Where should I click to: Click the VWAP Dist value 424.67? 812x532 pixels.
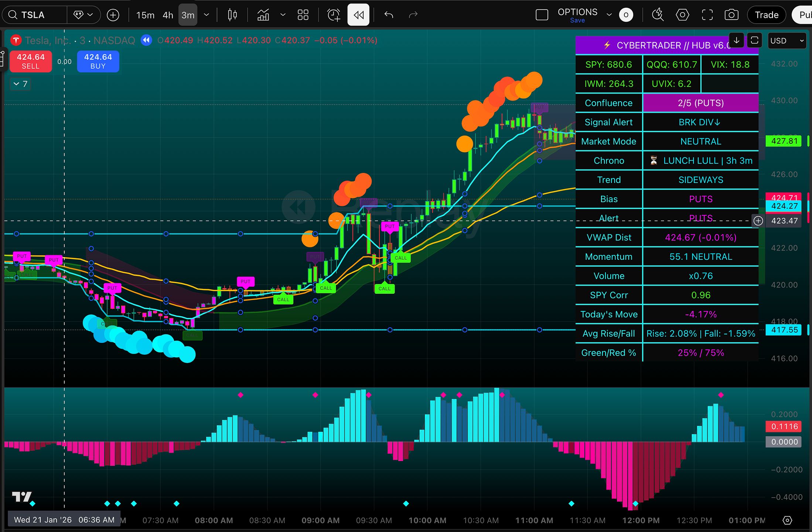[701, 238]
